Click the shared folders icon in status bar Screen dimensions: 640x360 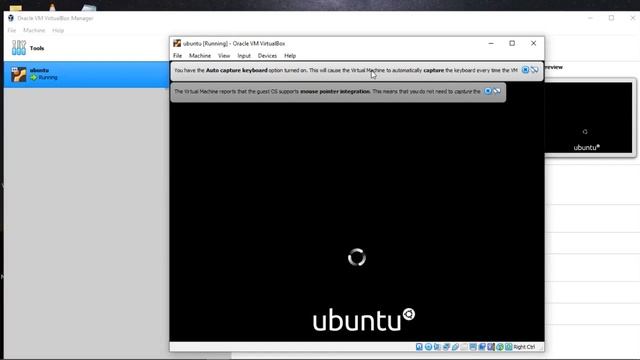pos(464,347)
